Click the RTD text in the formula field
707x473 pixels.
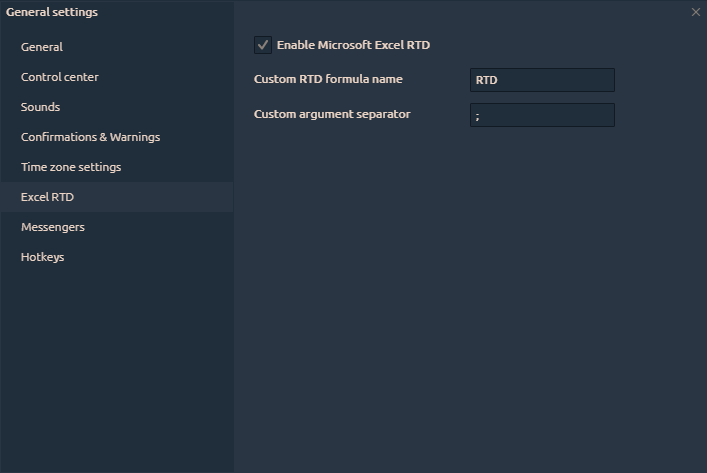pyautogui.click(x=487, y=80)
